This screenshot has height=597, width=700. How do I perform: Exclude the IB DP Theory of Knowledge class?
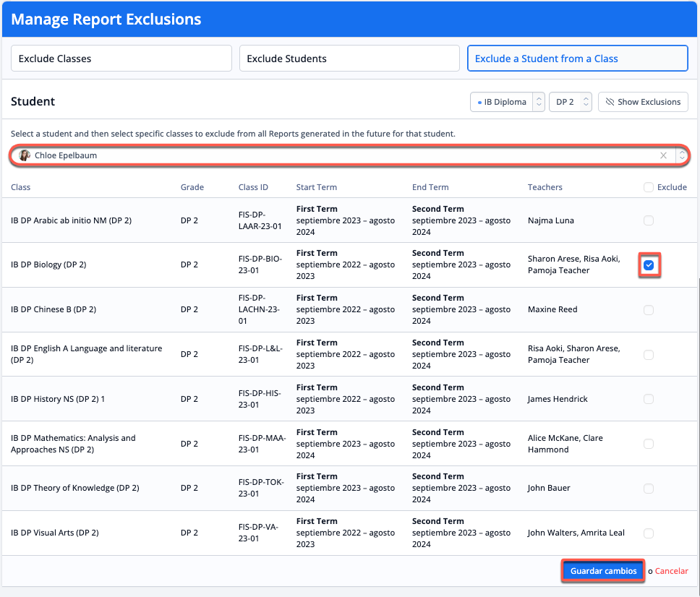[x=649, y=489]
